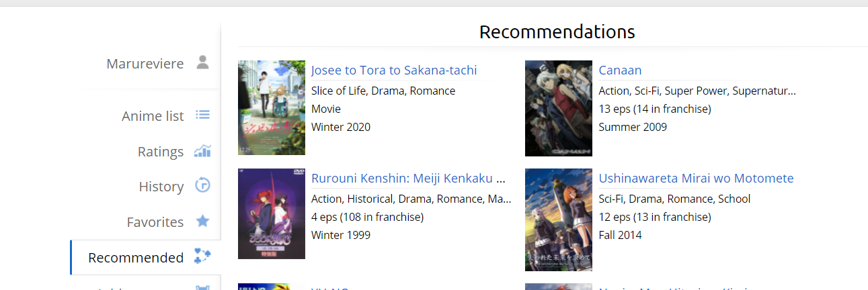
Task: Open the Favorites sidebar section
Action: coord(155,222)
